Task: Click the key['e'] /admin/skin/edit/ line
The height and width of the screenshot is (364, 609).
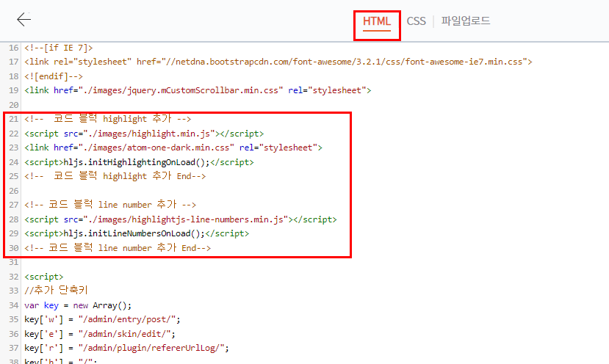Action: click(x=100, y=334)
